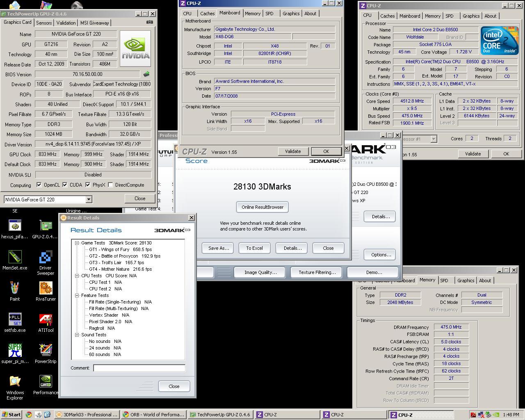Click Close button in Result Details

pyautogui.click(x=174, y=386)
